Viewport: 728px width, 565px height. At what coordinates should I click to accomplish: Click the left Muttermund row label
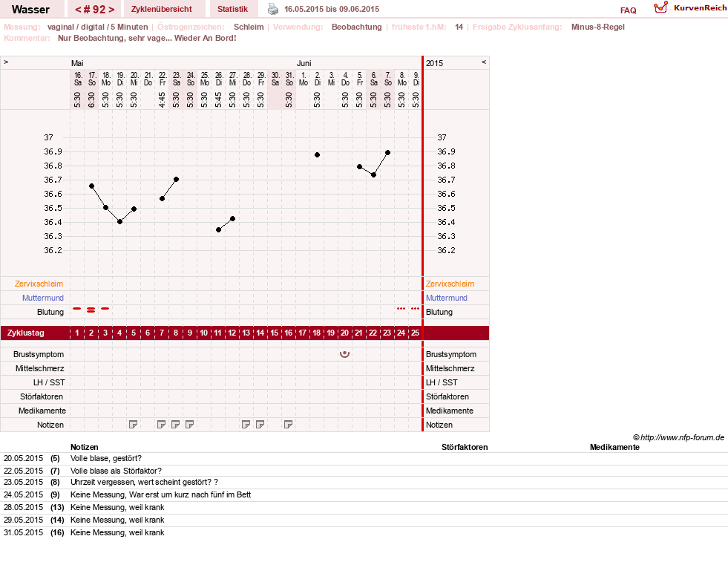(43, 298)
